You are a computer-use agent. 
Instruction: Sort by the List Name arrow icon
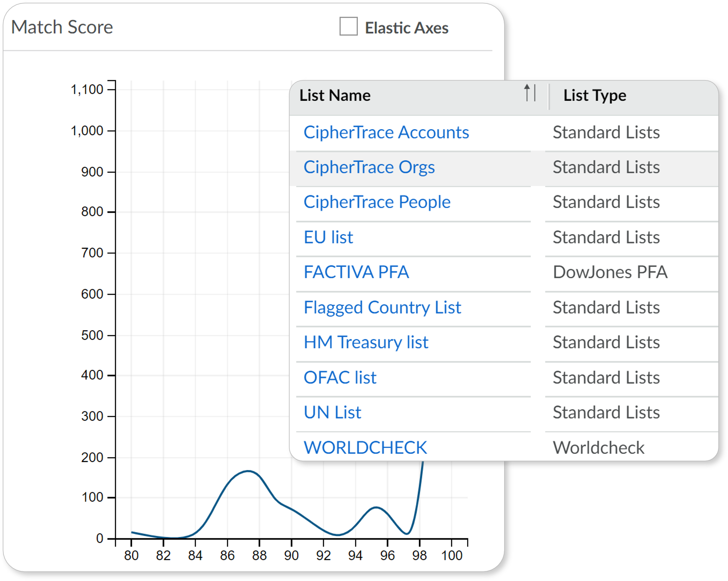tap(530, 93)
